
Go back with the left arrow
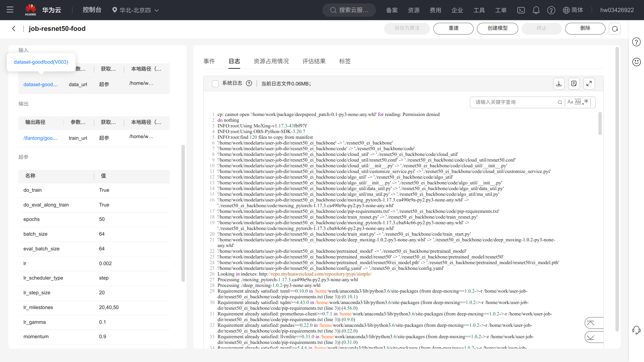coord(14,29)
